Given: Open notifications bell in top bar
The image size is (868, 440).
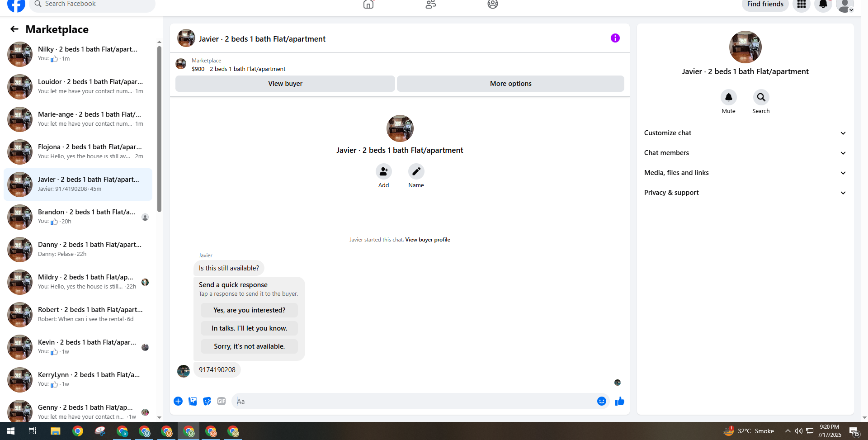Looking at the screenshot, I should 823,5.
